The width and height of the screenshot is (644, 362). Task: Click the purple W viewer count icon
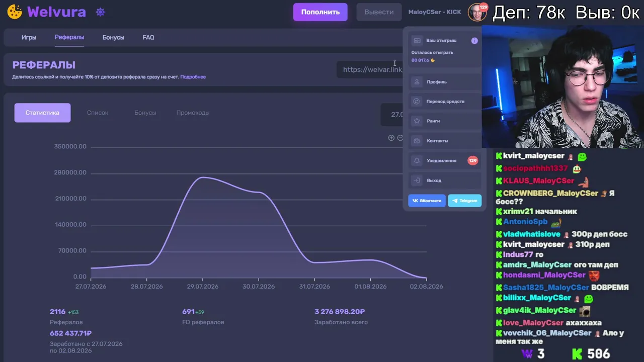[527, 354]
